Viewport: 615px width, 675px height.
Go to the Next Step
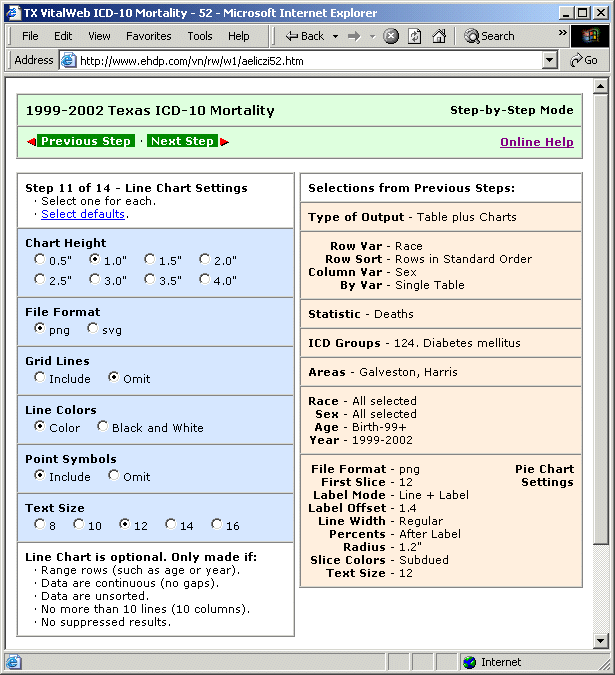[x=182, y=141]
